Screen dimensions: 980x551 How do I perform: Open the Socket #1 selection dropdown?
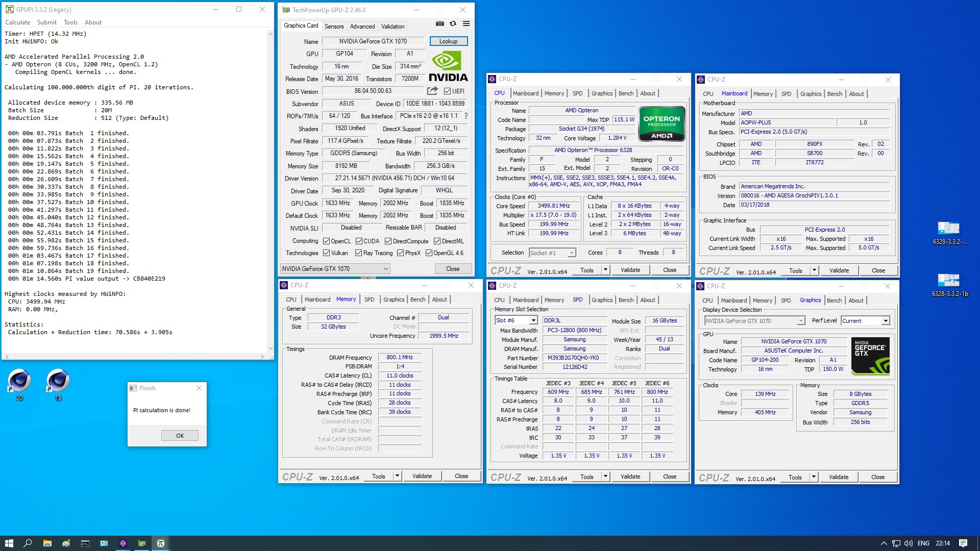click(x=552, y=253)
